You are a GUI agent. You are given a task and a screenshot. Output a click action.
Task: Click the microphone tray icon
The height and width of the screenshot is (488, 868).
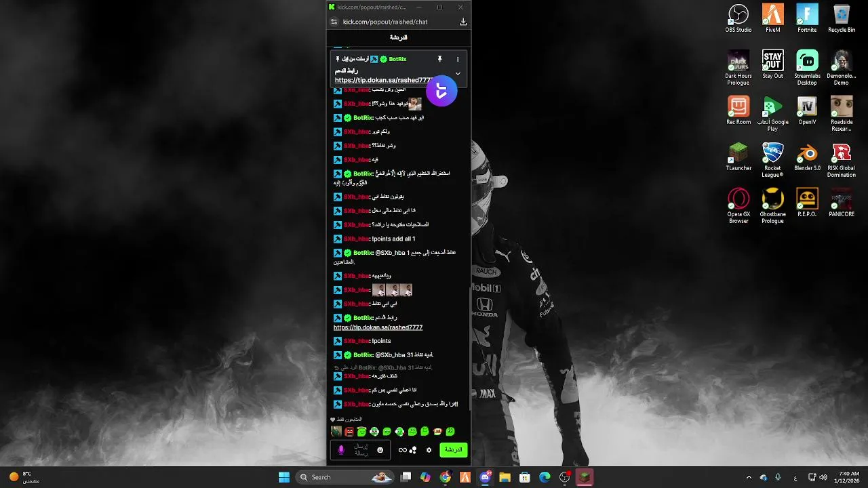click(778, 477)
